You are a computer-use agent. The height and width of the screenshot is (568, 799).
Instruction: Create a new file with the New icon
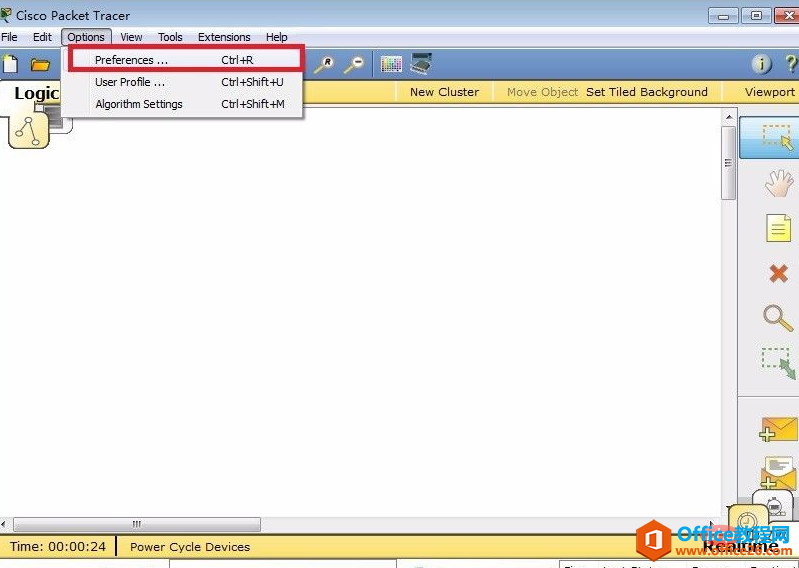pyautogui.click(x=10, y=65)
